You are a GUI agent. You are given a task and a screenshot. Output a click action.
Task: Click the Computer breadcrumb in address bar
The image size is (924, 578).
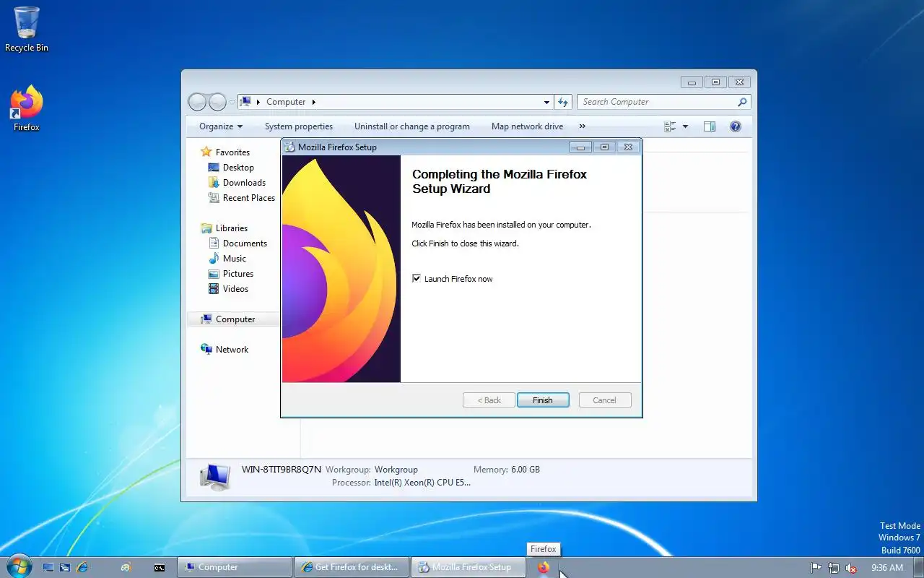[286, 102]
